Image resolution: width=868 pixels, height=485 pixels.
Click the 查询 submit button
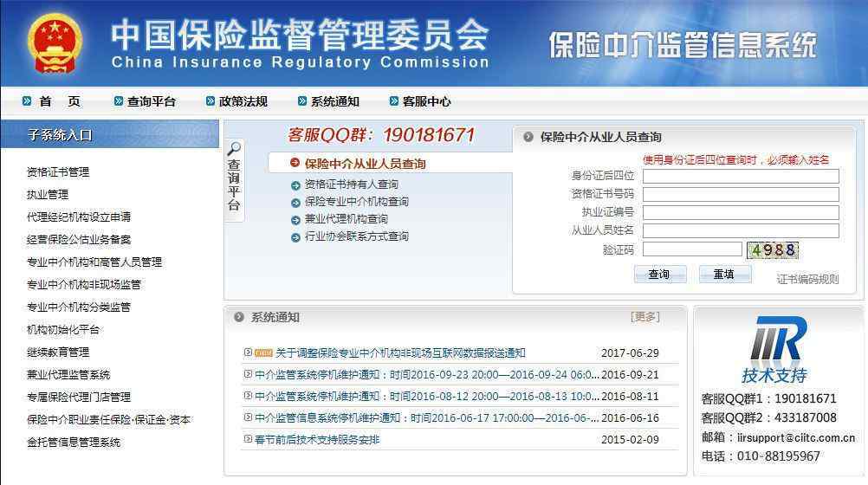click(660, 274)
